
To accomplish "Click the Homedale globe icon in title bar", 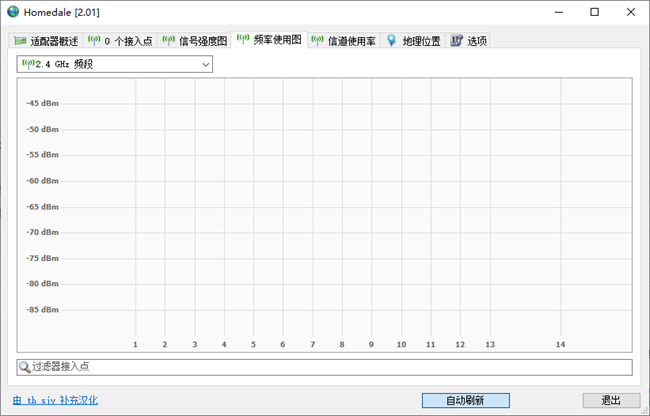I will point(13,12).
